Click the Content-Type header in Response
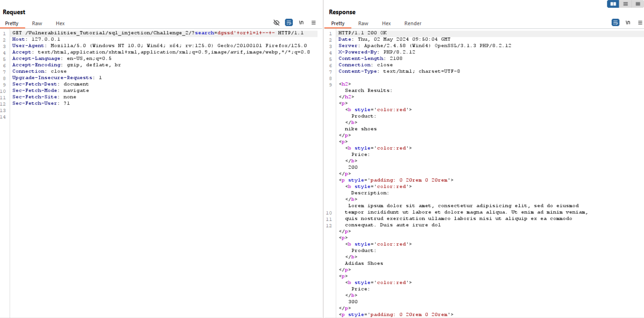Viewport: 644px width, 318px height. (399, 71)
